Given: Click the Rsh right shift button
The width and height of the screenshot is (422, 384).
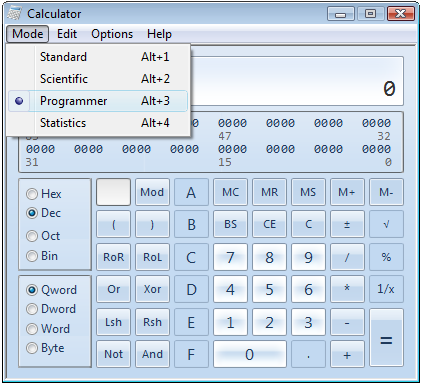Looking at the screenshot, I should click(x=152, y=322).
